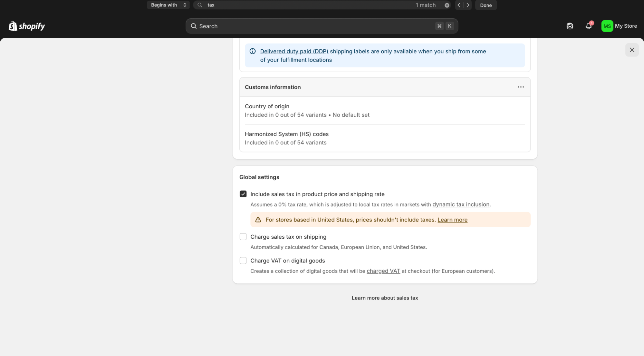644x356 pixels.
Task: Open Customs information more options menu
Action: coord(521,87)
